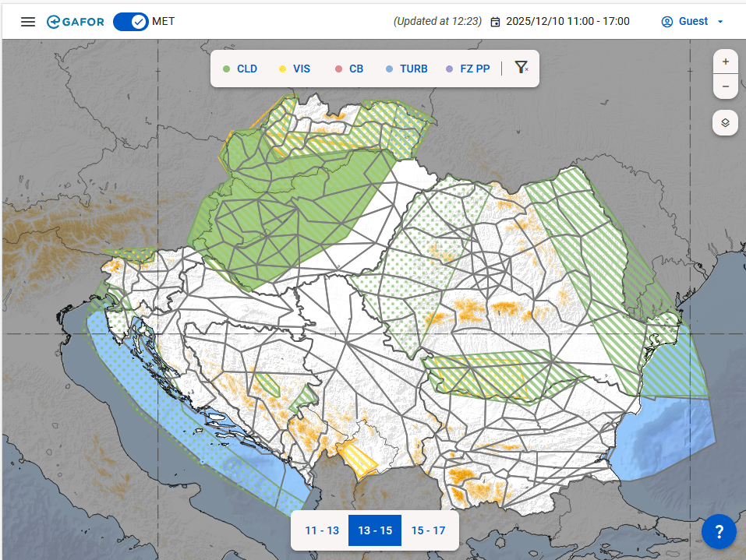Screen dimensions: 746x560
Task: Zoom out of the map
Action: [x=726, y=86]
